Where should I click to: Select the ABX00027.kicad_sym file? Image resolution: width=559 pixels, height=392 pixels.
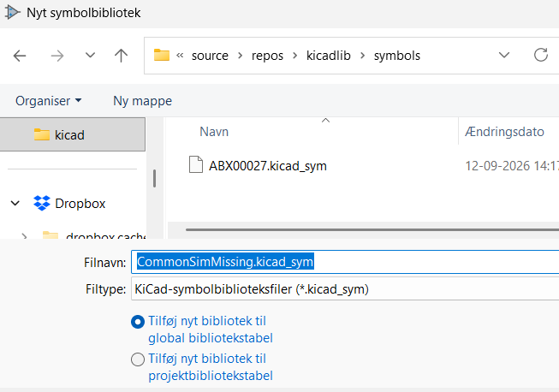point(267,166)
